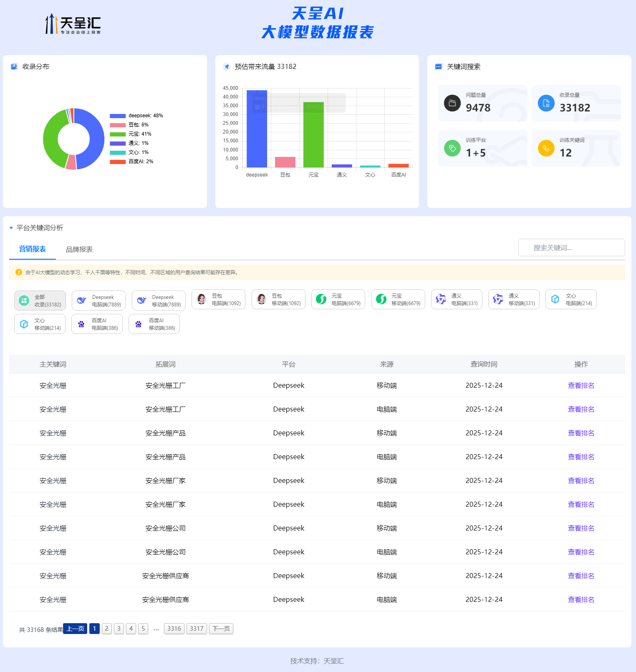Click the 天呈汇 logo in the header

tap(73, 24)
